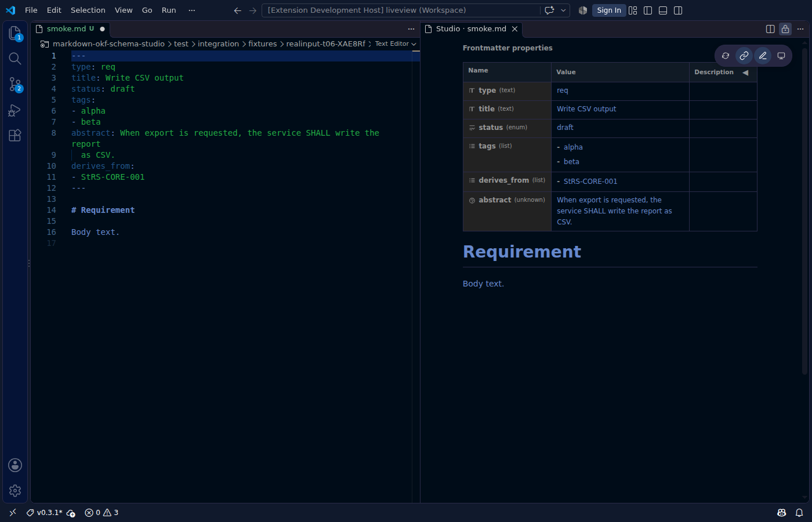Click the Sign In button
The width and height of the screenshot is (812, 522).
pos(609,10)
